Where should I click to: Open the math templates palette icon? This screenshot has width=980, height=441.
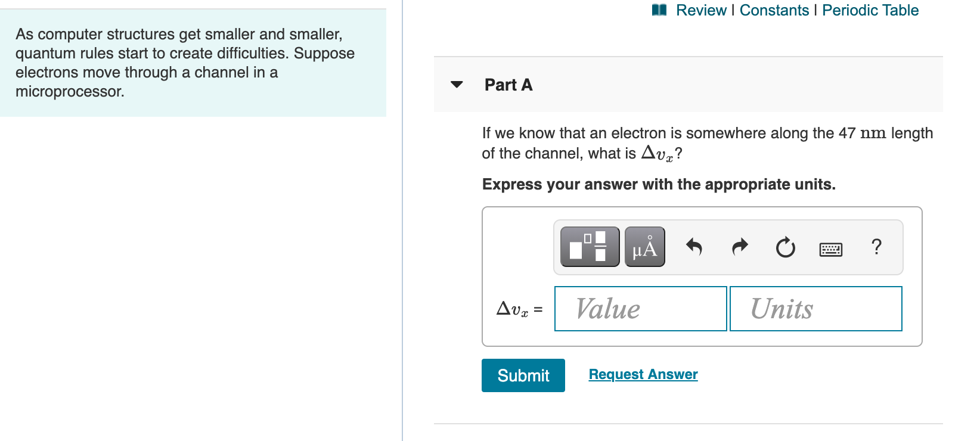(x=589, y=246)
